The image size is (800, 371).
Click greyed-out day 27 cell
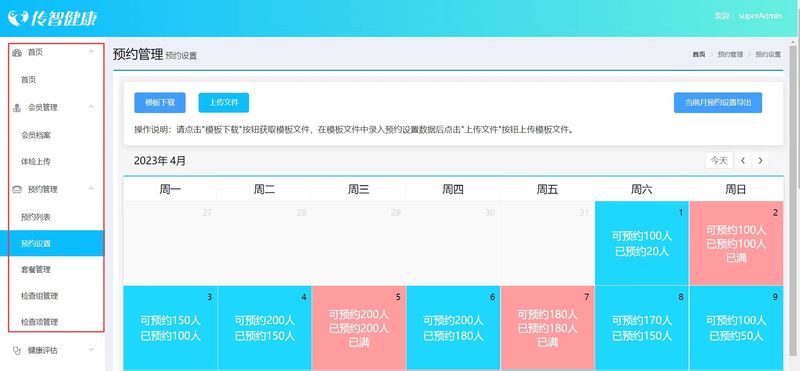(170, 243)
